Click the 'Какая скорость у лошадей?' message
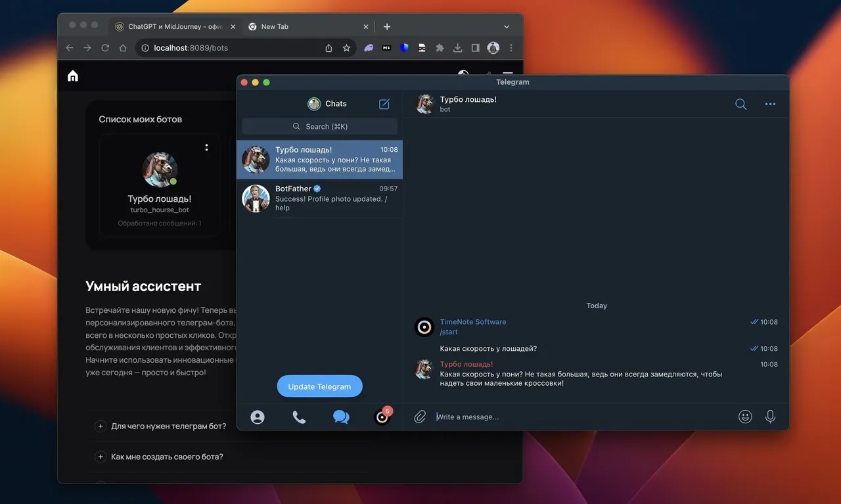Viewport: 841px width, 504px height. (488, 349)
